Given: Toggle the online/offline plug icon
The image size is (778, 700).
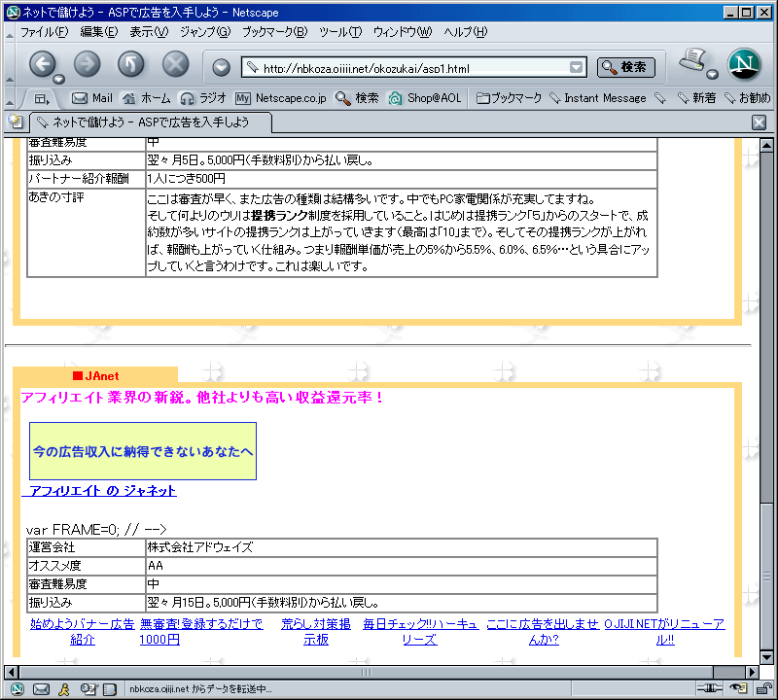Looking at the screenshot, I should [710, 688].
